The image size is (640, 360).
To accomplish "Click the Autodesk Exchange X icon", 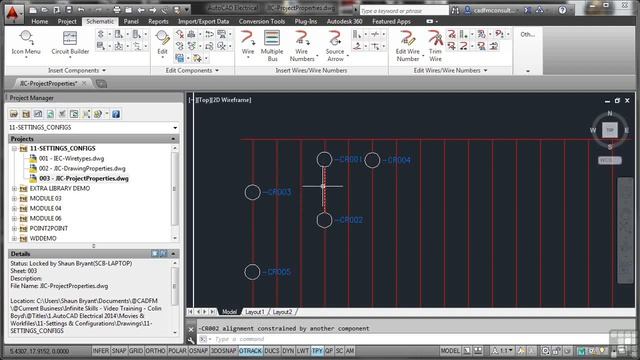I will coord(527,10).
